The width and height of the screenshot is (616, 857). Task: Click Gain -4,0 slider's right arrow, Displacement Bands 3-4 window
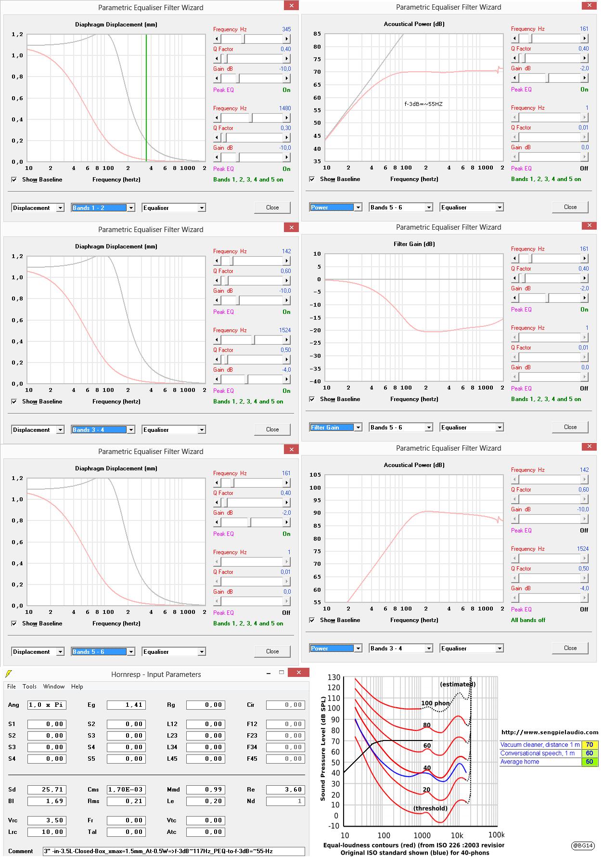point(287,379)
